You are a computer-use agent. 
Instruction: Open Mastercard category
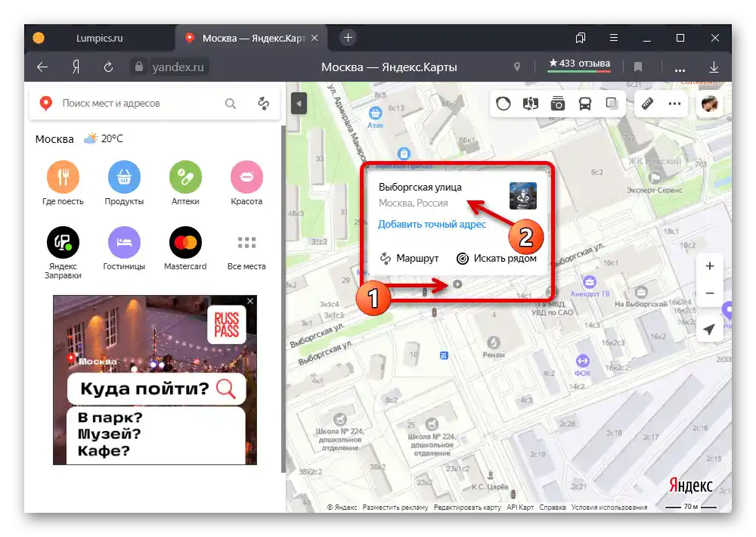185,249
